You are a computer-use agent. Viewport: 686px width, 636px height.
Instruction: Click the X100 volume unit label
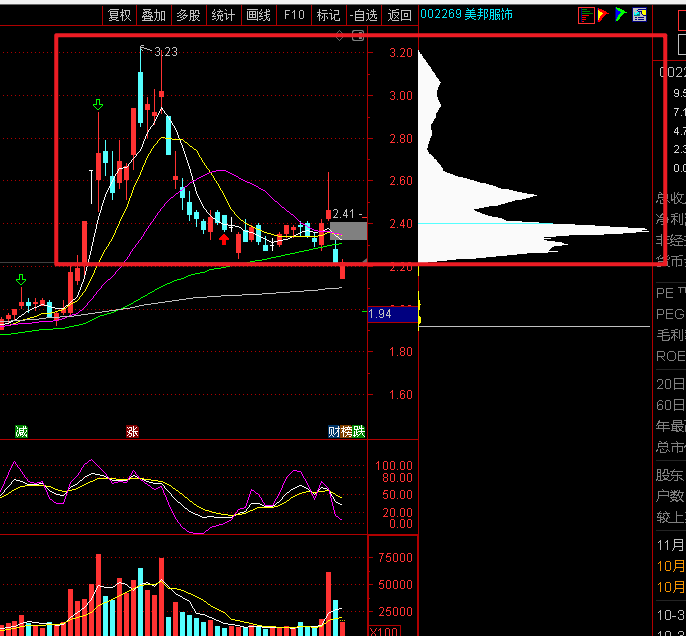[x=384, y=632]
